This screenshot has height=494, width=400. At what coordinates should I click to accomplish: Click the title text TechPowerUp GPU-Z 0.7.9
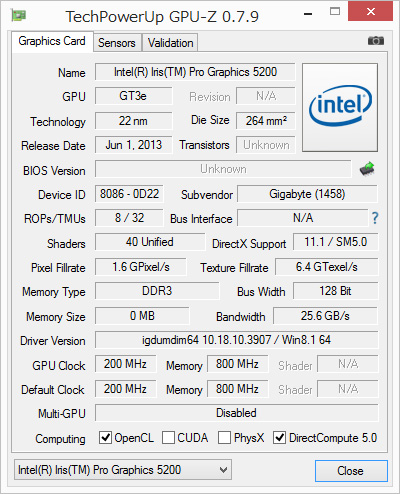162,17
